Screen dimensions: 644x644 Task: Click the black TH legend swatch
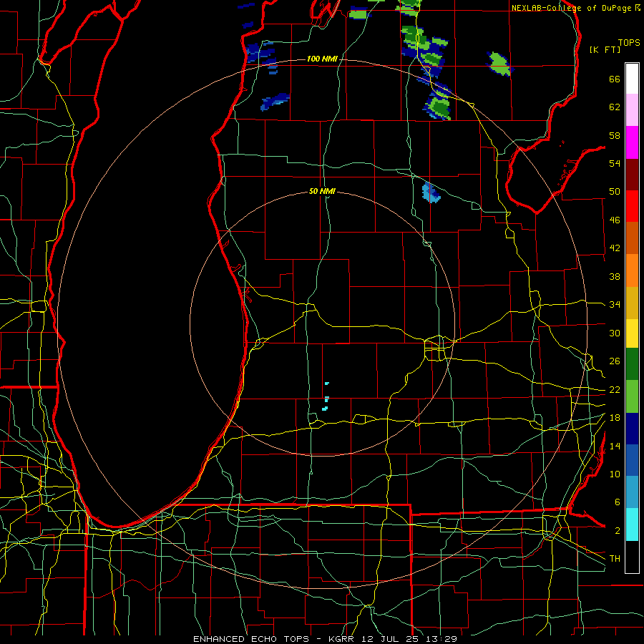(632, 557)
